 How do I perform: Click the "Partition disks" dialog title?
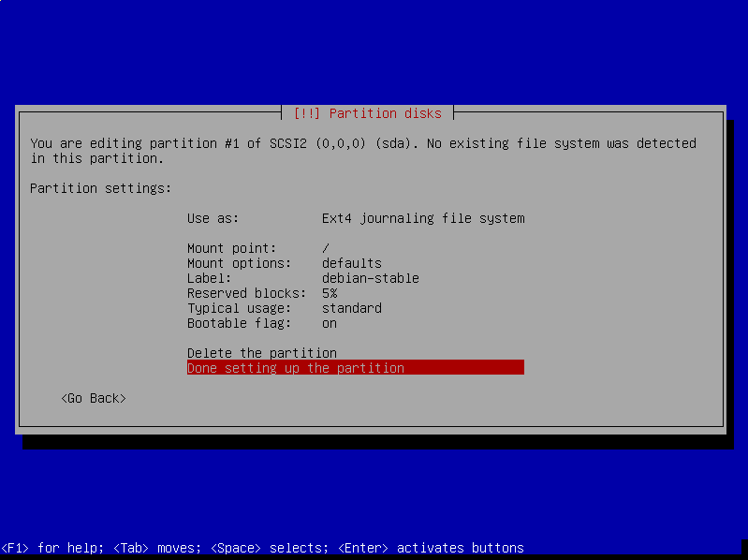pyautogui.click(x=368, y=113)
